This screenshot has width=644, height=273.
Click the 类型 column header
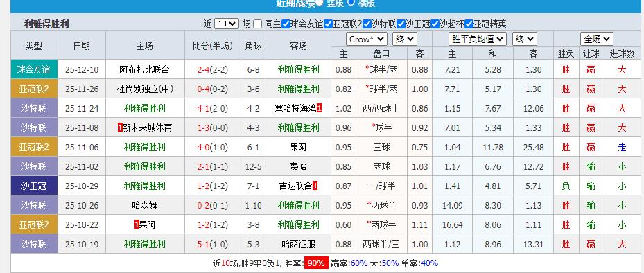pyautogui.click(x=34, y=46)
